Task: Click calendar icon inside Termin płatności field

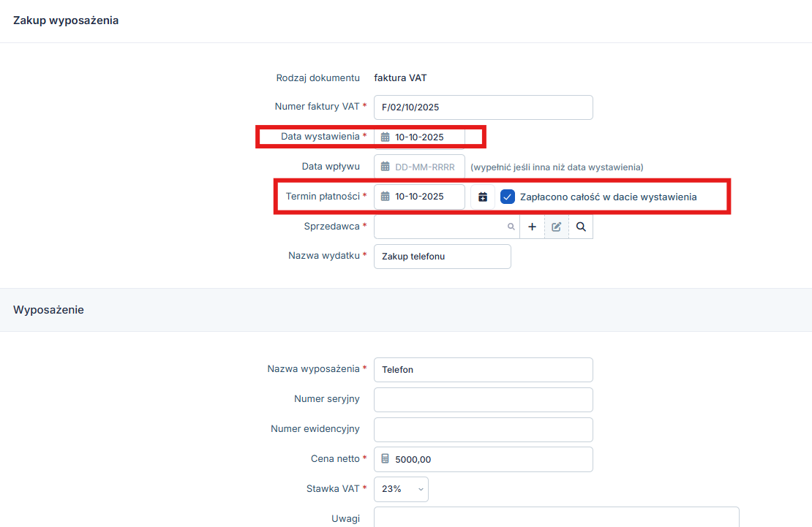Action: [386, 197]
